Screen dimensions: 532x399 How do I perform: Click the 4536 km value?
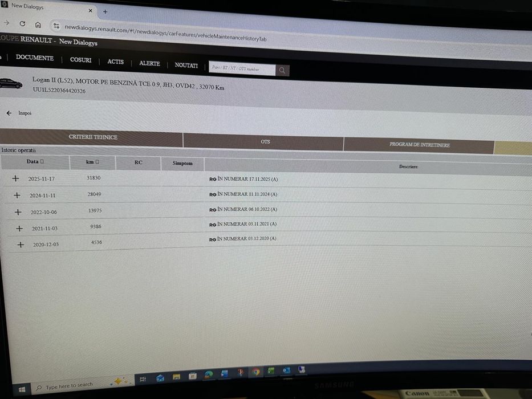[97, 242]
